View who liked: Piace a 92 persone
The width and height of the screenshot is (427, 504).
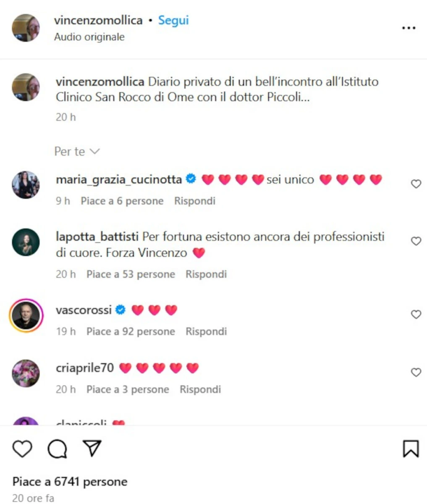click(x=131, y=331)
